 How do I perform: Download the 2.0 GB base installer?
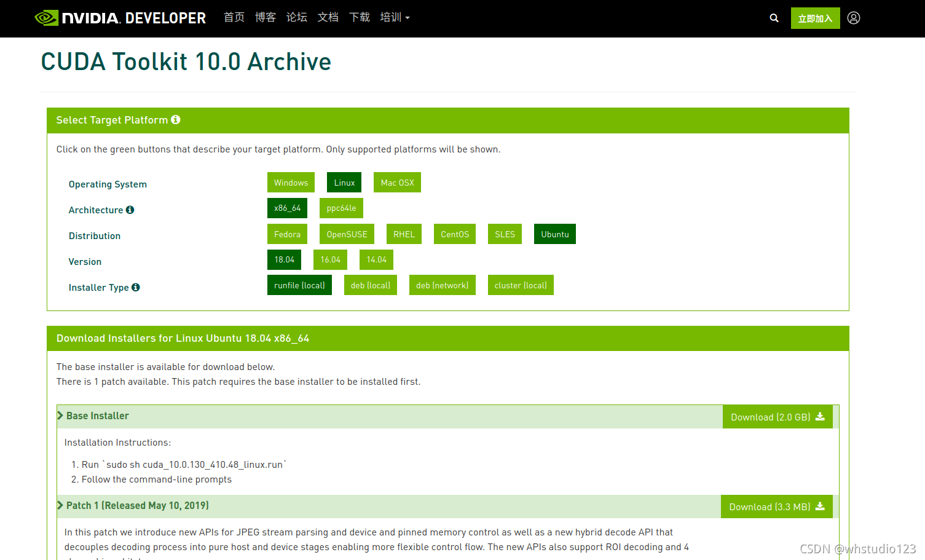tap(777, 417)
